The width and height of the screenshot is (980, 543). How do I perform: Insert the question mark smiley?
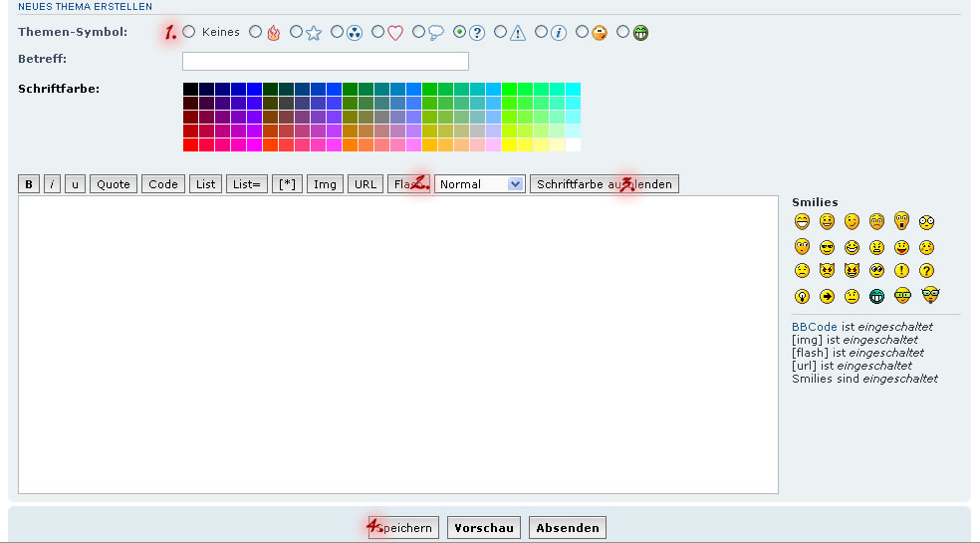point(926,270)
